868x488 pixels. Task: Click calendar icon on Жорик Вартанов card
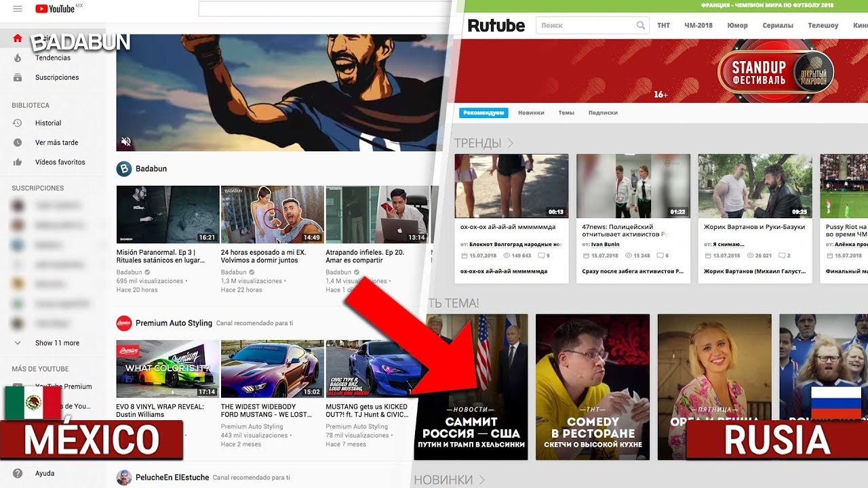[707, 256]
